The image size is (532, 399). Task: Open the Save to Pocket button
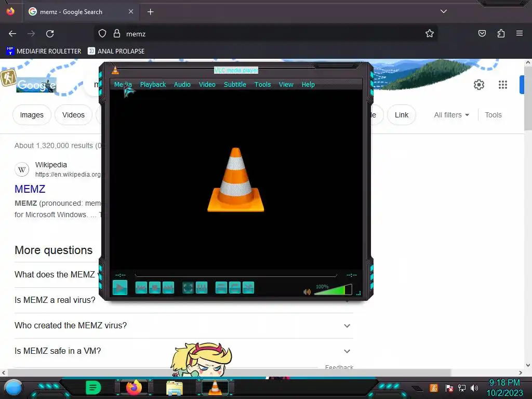tap(482, 33)
